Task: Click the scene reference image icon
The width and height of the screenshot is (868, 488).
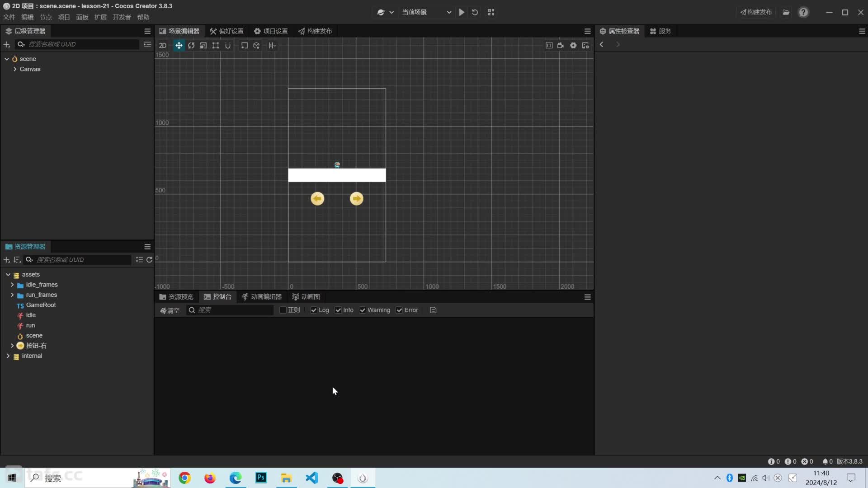Action: (549, 46)
